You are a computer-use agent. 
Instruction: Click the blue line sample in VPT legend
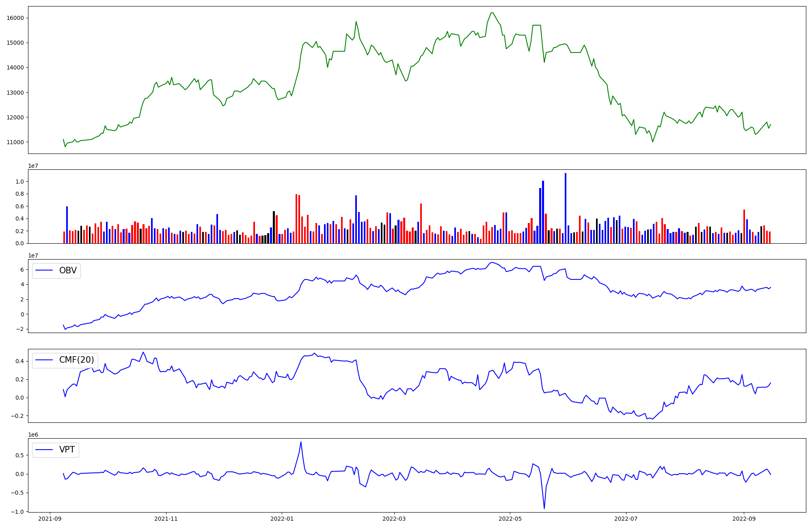point(45,450)
